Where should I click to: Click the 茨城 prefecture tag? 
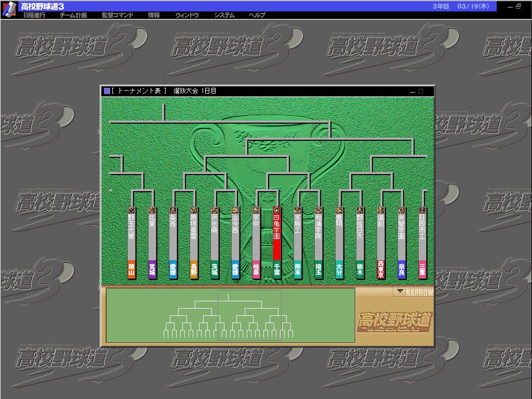coord(215,270)
